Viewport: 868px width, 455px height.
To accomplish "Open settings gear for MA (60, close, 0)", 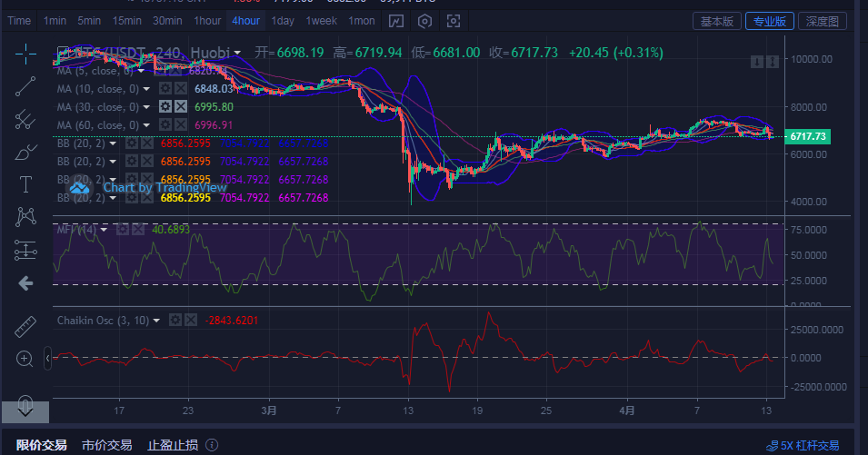I will [165, 125].
